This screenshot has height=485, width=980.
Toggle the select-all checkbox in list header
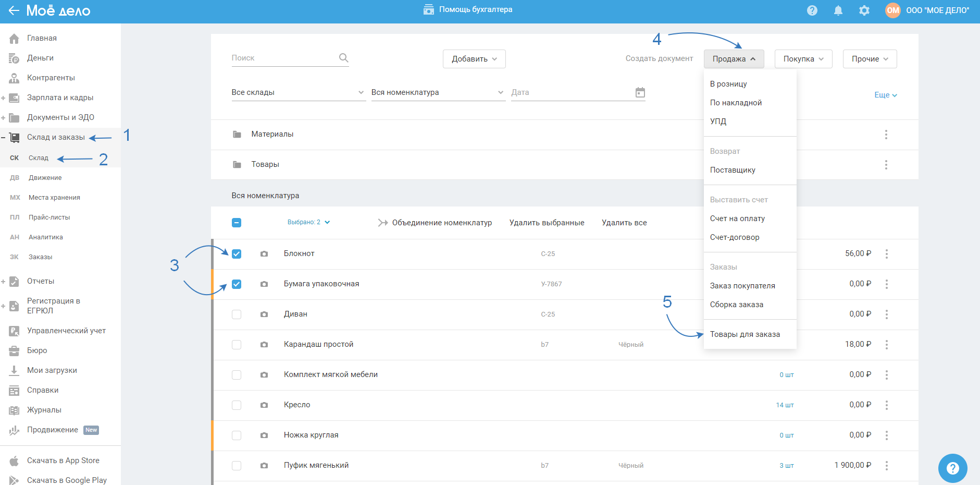(x=237, y=223)
